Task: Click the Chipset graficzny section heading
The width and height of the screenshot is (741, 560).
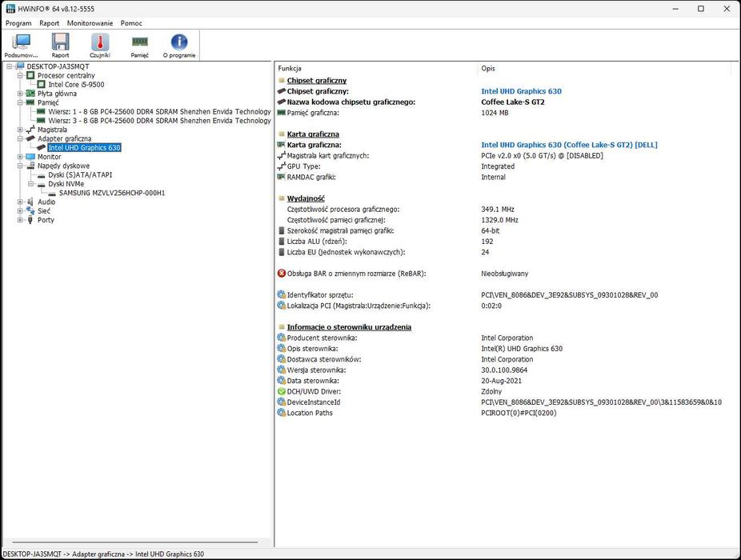Action: click(317, 80)
